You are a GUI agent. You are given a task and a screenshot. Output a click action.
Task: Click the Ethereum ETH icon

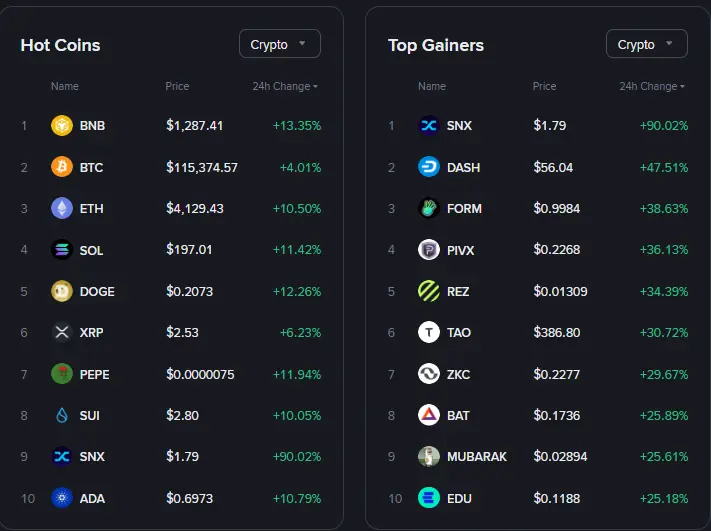click(x=62, y=208)
